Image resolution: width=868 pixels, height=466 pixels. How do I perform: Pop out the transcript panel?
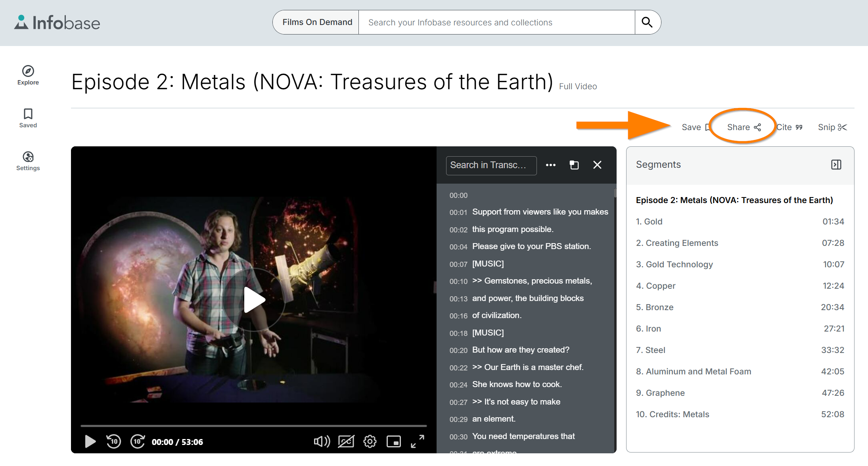coord(574,165)
